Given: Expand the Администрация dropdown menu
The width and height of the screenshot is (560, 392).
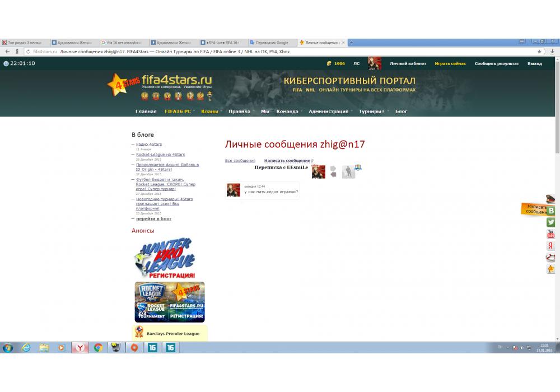Looking at the screenshot, I should [329, 111].
